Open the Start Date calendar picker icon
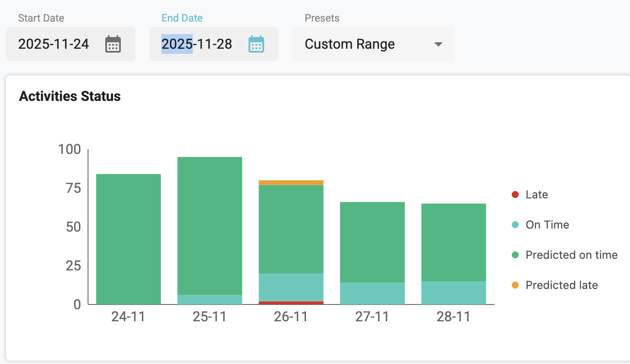Screen dimensions: 630x364 pos(113,44)
